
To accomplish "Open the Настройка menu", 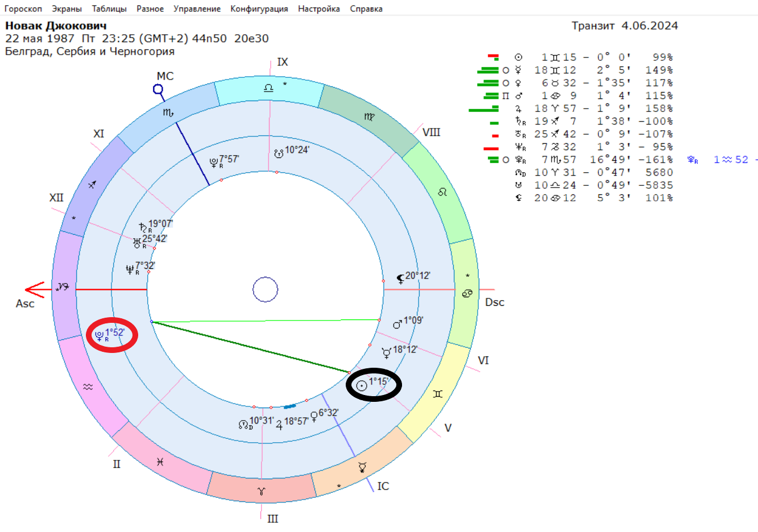I will click(x=319, y=9).
